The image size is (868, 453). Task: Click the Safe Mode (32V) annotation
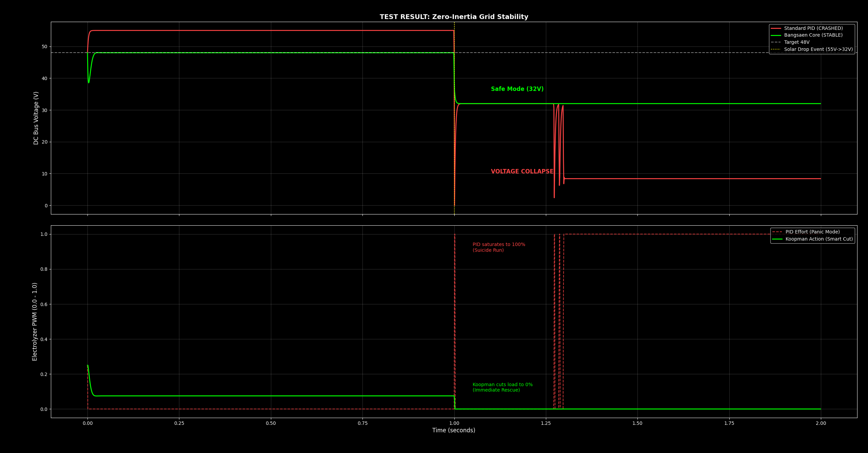point(517,89)
